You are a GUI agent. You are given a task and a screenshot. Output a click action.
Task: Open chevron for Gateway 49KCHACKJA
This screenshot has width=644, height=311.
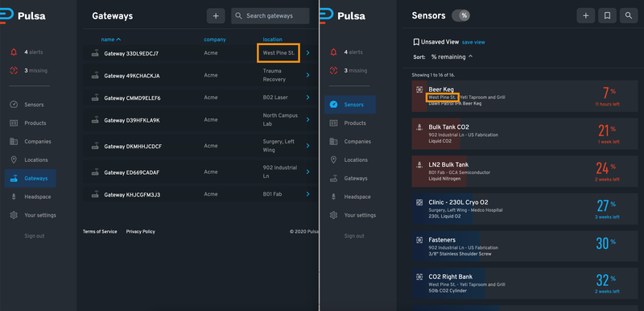[x=308, y=75]
